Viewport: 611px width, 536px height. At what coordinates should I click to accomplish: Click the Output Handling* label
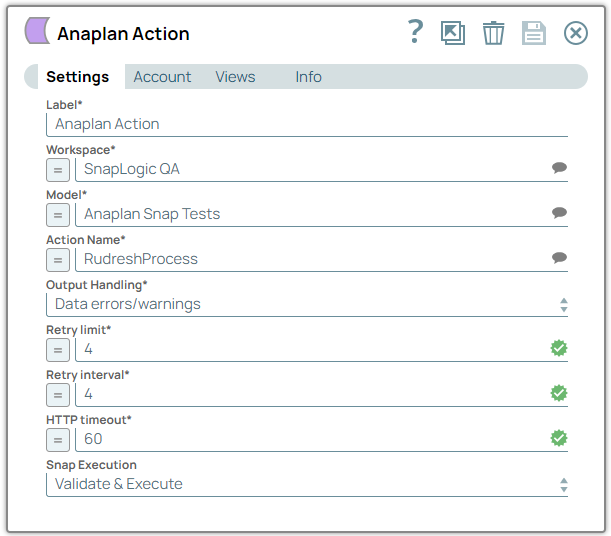97,285
